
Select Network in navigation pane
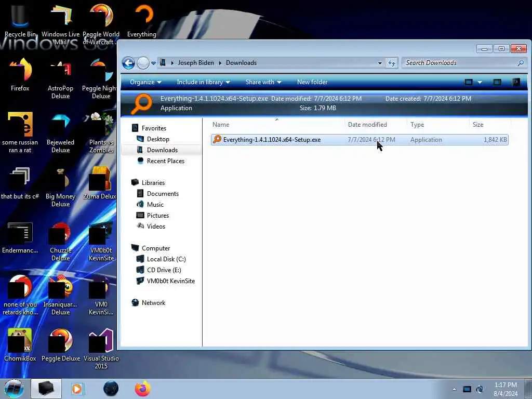153,303
